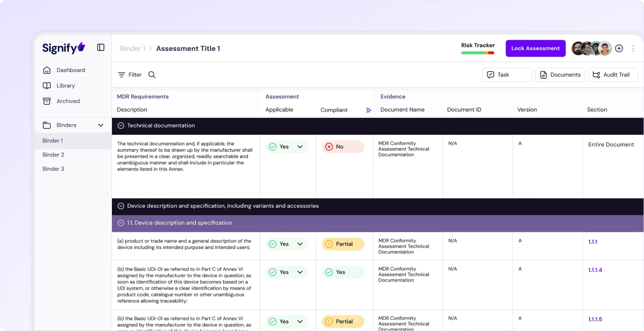Open the Filter options

130,75
